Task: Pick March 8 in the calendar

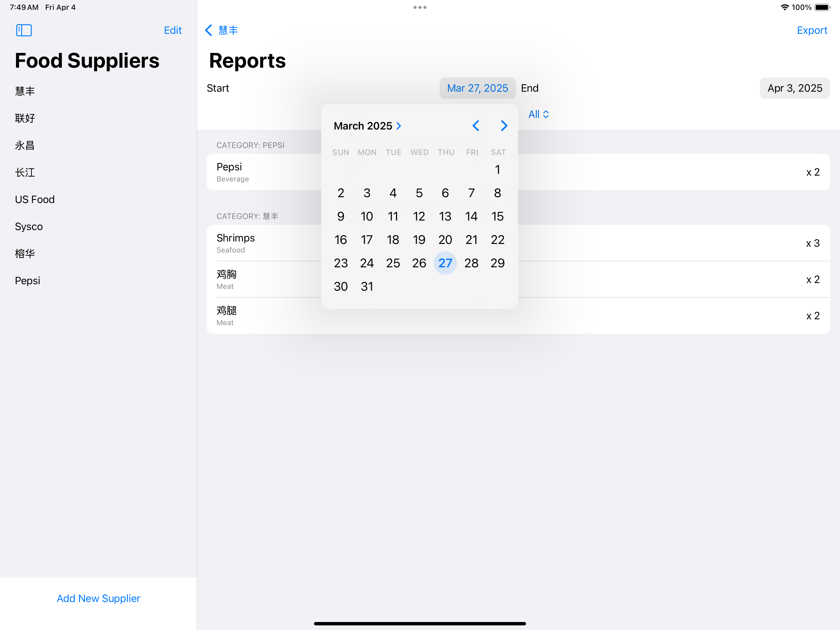Action: pyautogui.click(x=497, y=193)
